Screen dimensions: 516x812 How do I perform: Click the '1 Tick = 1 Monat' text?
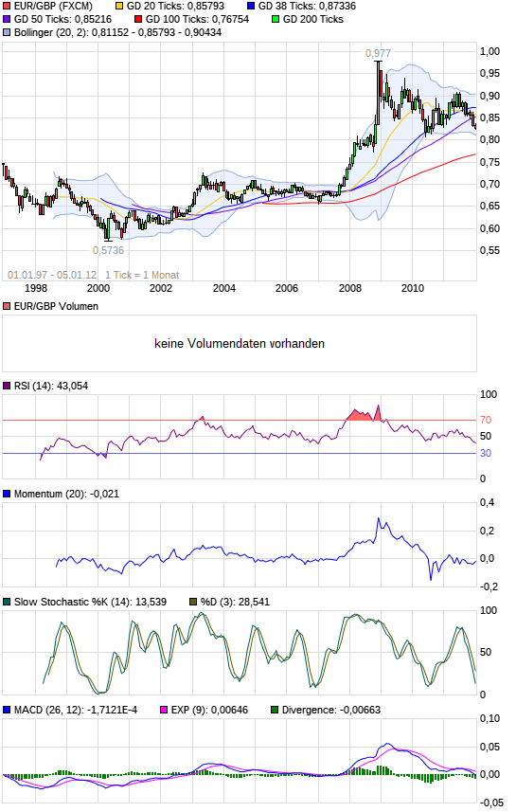142,275
